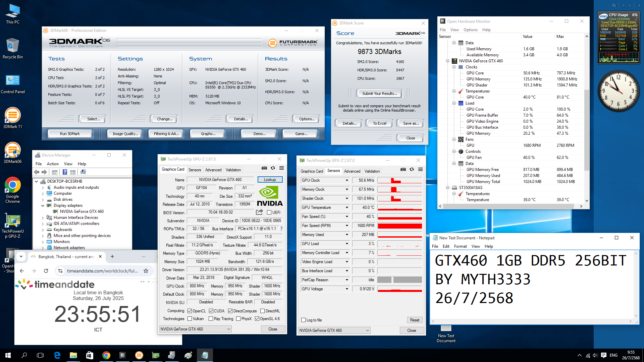Bookmark this page with star icon in Chrome
The image size is (644, 362).
tap(146, 271)
